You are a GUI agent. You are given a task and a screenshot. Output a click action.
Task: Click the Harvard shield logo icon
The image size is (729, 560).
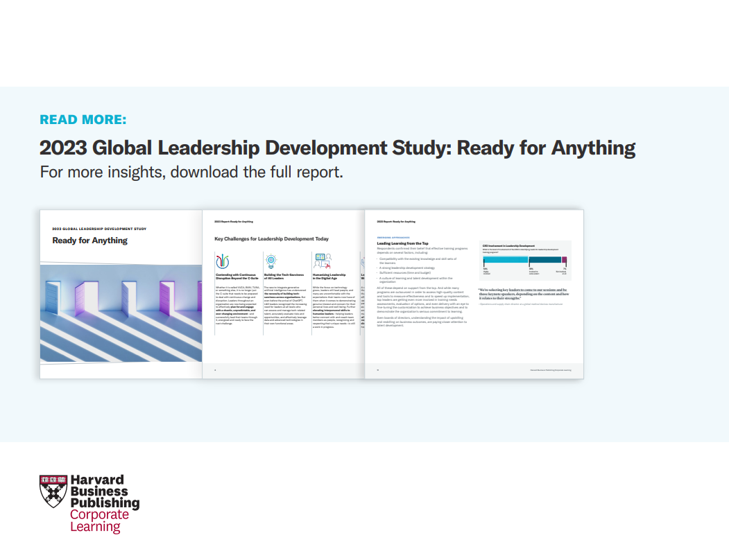[x=53, y=491]
